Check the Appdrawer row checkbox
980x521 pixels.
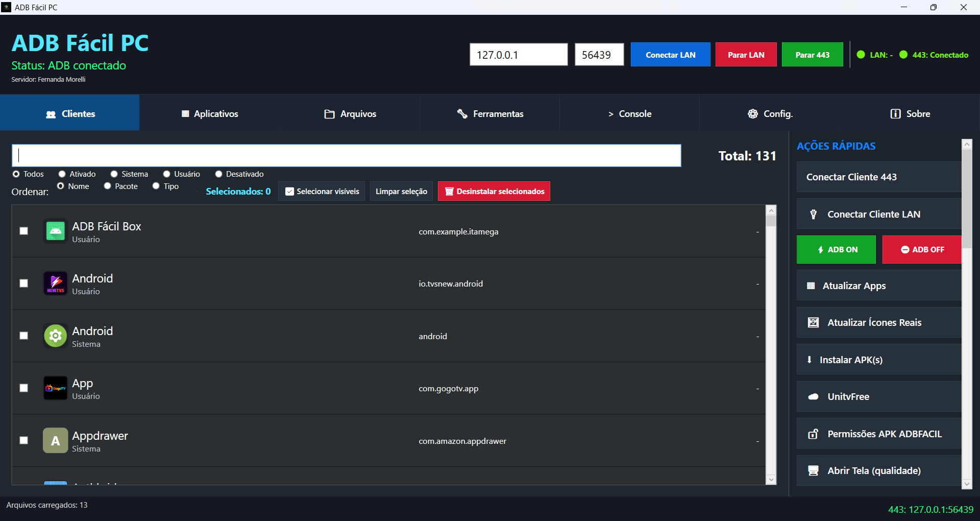point(23,440)
